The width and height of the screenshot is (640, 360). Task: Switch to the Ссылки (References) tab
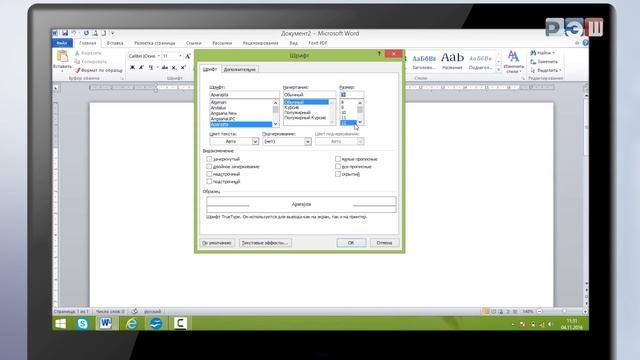193,43
